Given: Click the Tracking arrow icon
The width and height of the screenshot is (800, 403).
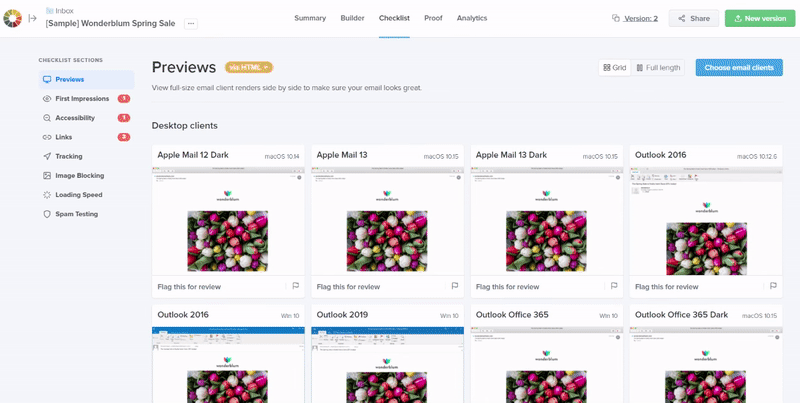Looking at the screenshot, I should [47, 156].
